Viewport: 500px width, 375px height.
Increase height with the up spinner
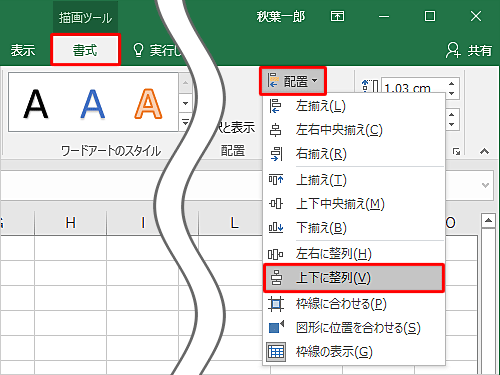[452, 84]
